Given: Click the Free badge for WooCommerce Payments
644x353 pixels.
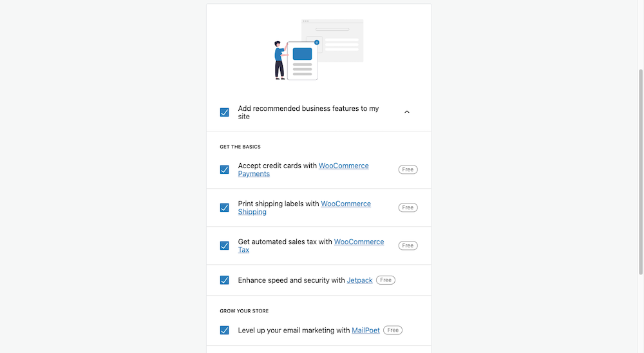Looking at the screenshot, I should pyautogui.click(x=408, y=169).
